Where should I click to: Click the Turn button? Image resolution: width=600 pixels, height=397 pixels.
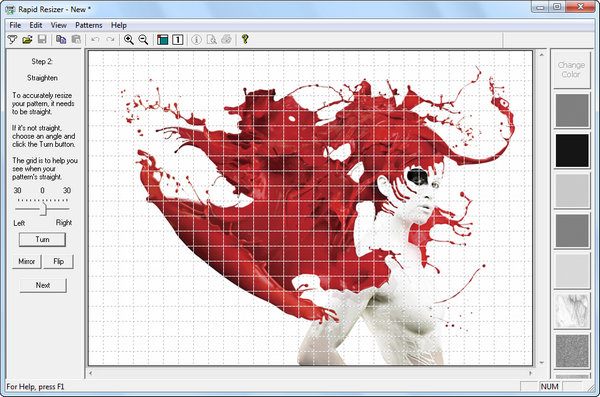(x=42, y=240)
